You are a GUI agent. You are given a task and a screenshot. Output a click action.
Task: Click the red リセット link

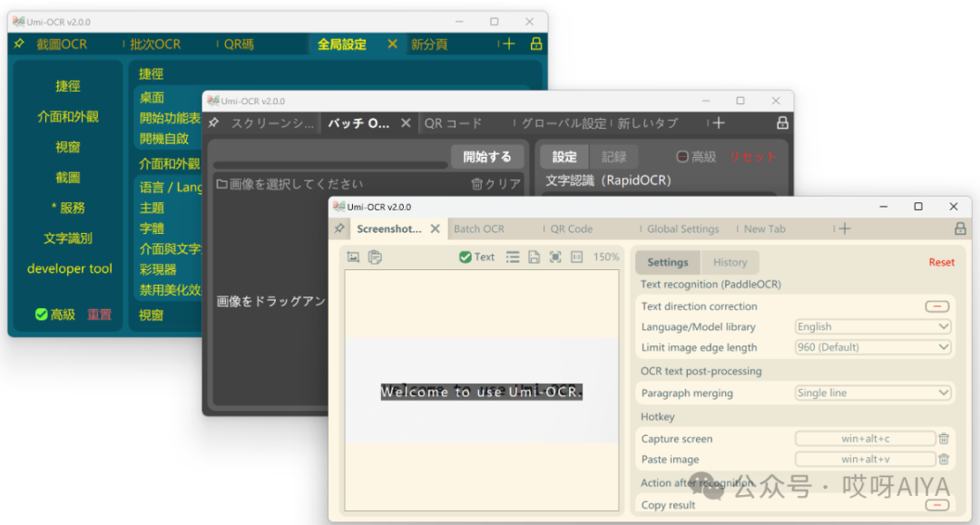(x=753, y=157)
